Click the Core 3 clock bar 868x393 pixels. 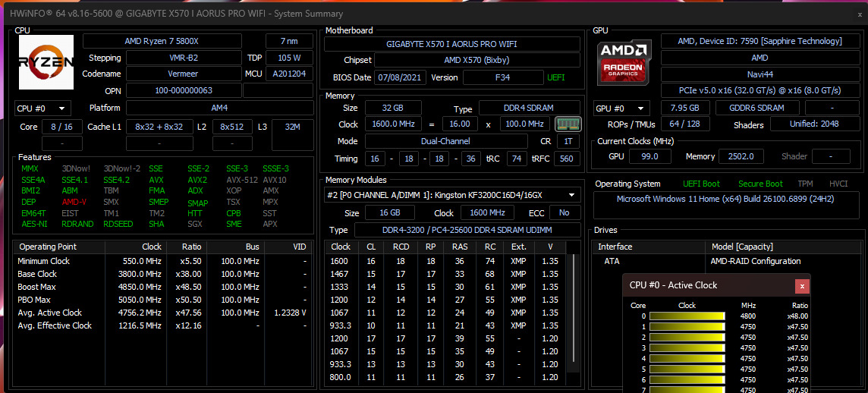pyautogui.click(x=687, y=348)
